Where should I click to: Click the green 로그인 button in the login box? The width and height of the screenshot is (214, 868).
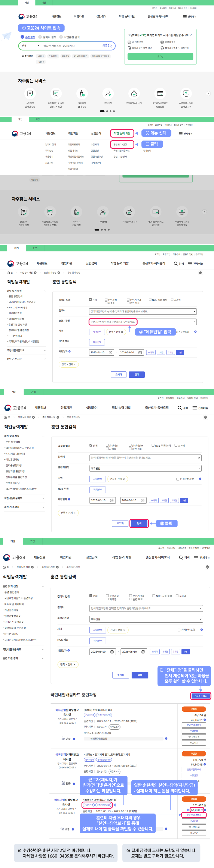tap(160, 56)
